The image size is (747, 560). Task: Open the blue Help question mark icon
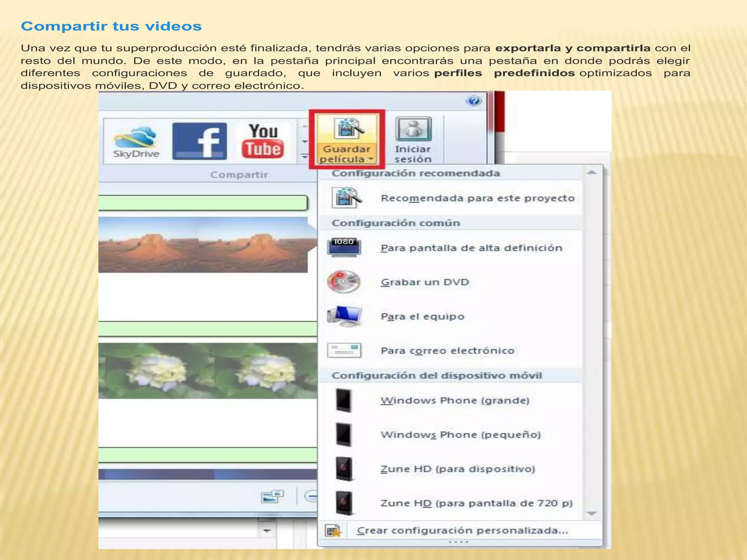[x=473, y=101]
